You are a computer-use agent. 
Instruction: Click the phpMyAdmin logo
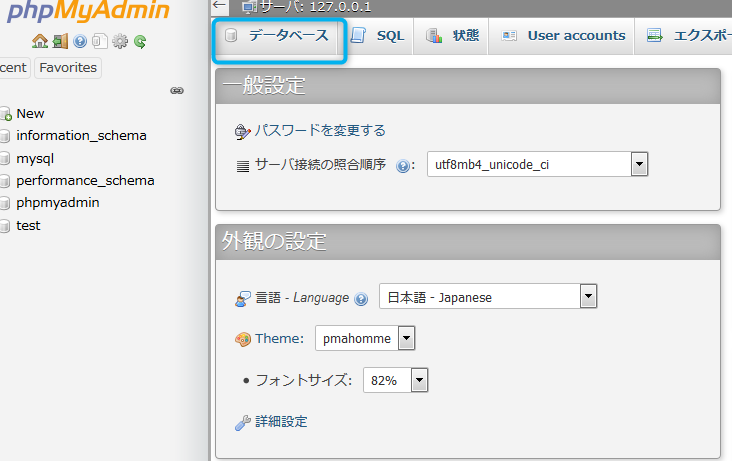point(88,10)
